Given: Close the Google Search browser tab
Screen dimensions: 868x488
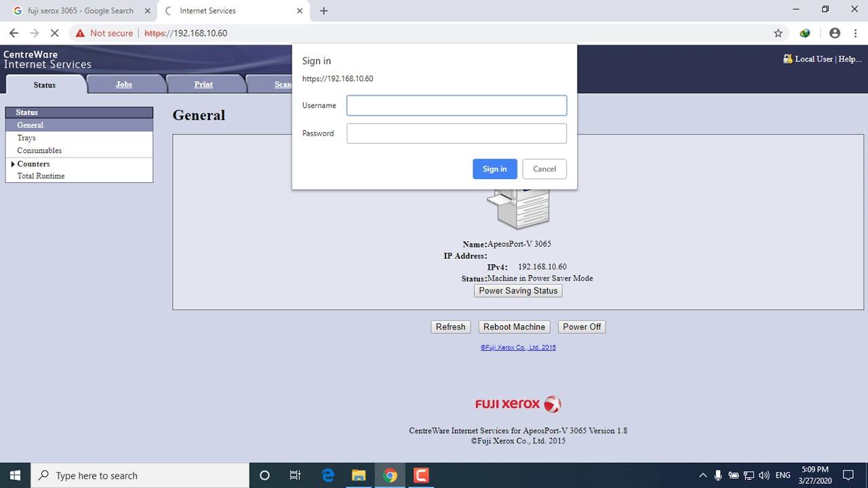Looking at the screenshot, I should click(148, 11).
